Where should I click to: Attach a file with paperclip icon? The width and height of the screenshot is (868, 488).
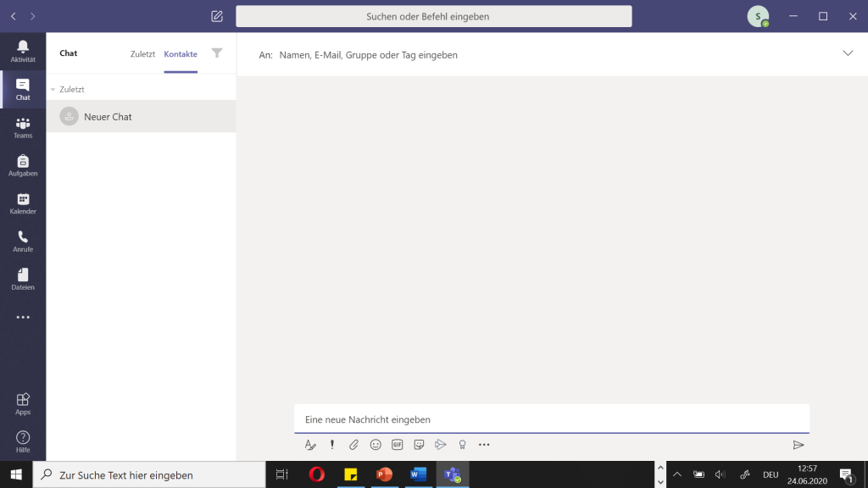pyautogui.click(x=353, y=445)
